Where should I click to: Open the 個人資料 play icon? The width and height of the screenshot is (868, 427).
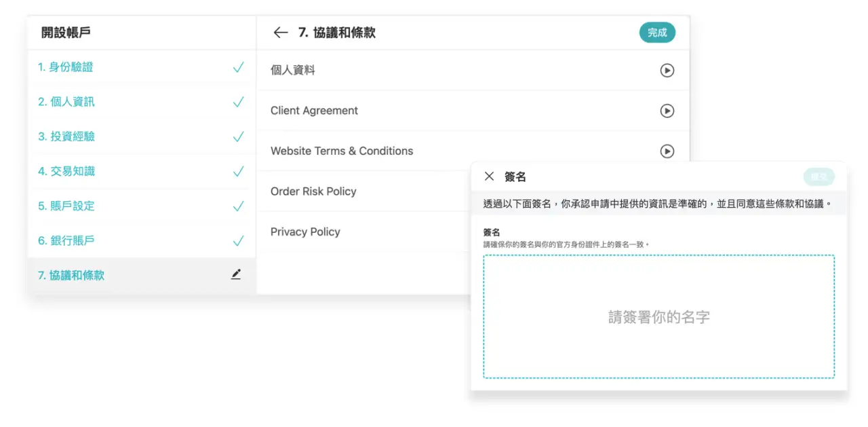[667, 70]
